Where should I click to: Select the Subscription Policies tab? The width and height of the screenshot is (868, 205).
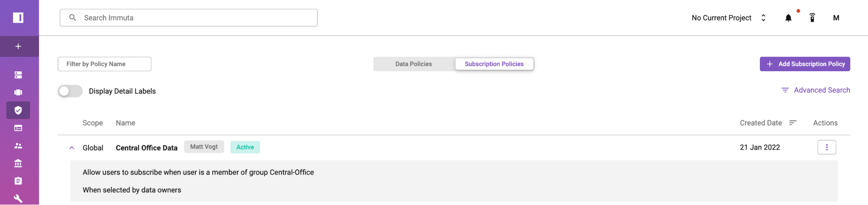coord(494,64)
